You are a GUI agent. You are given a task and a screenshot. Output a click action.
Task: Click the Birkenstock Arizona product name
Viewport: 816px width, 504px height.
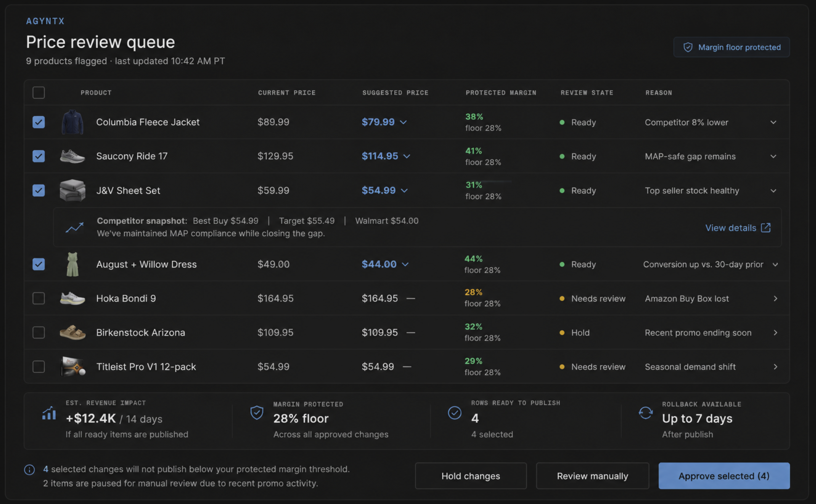pyautogui.click(x=140, y=332)
